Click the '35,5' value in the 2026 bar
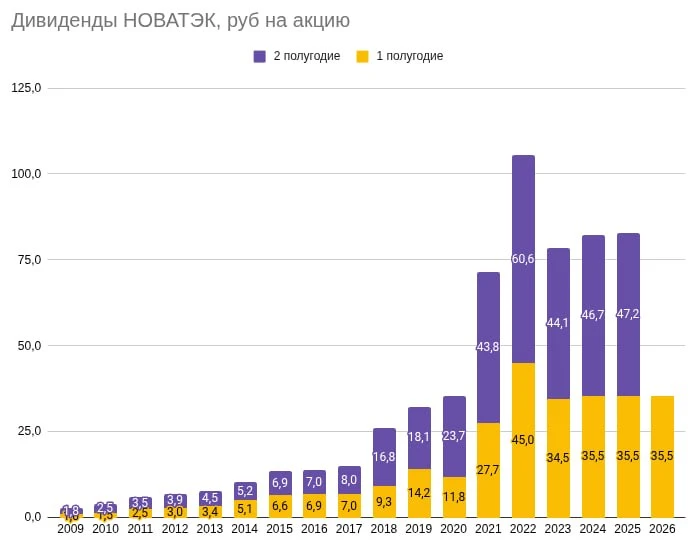Viewport: 696px width, 551px height. pos(662,456)
